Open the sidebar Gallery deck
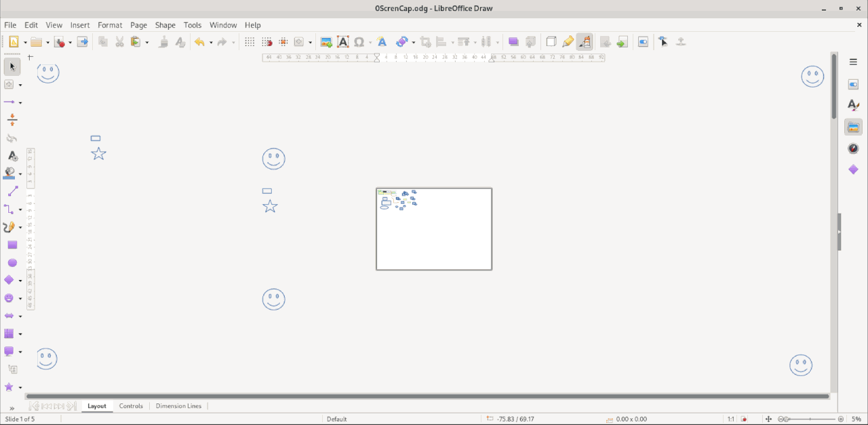The width and height of the screenshot is (868, 425). (x=853, y=127)
